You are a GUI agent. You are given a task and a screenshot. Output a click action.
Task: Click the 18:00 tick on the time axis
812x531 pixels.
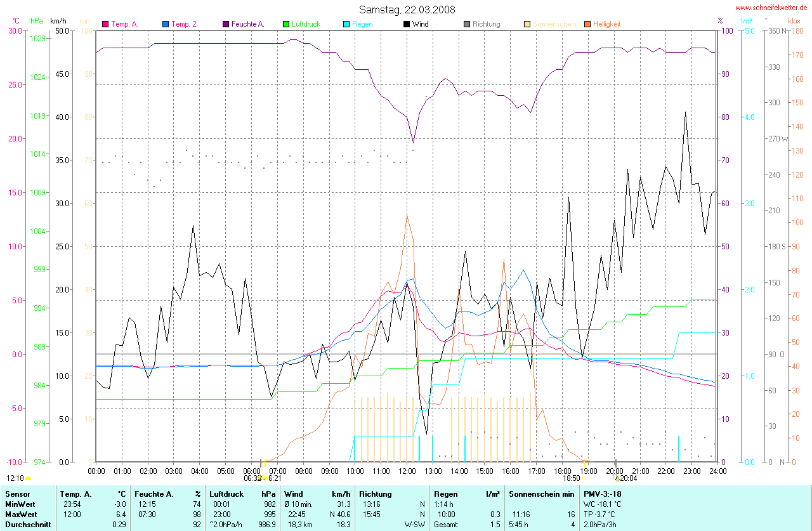click(562, 471)
